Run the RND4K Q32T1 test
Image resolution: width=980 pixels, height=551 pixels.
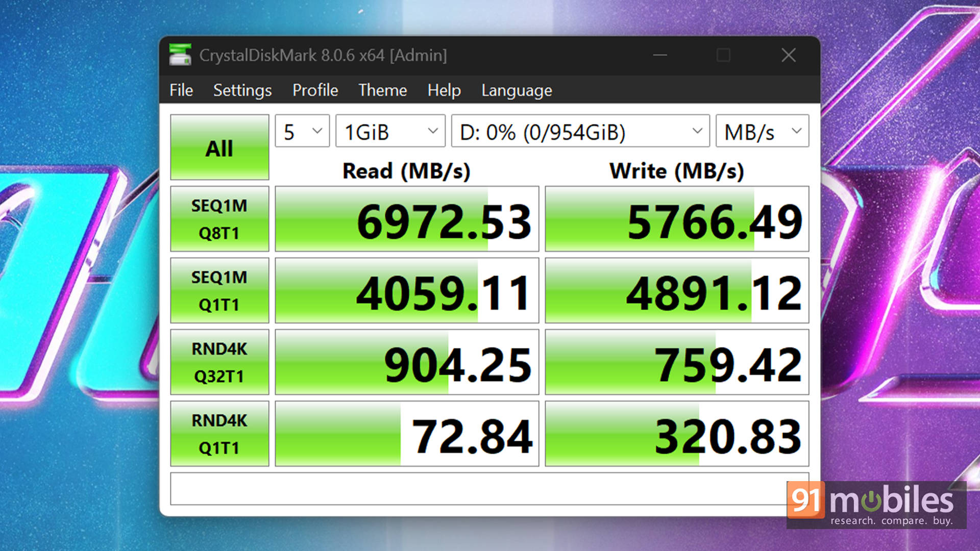[219, 362]
